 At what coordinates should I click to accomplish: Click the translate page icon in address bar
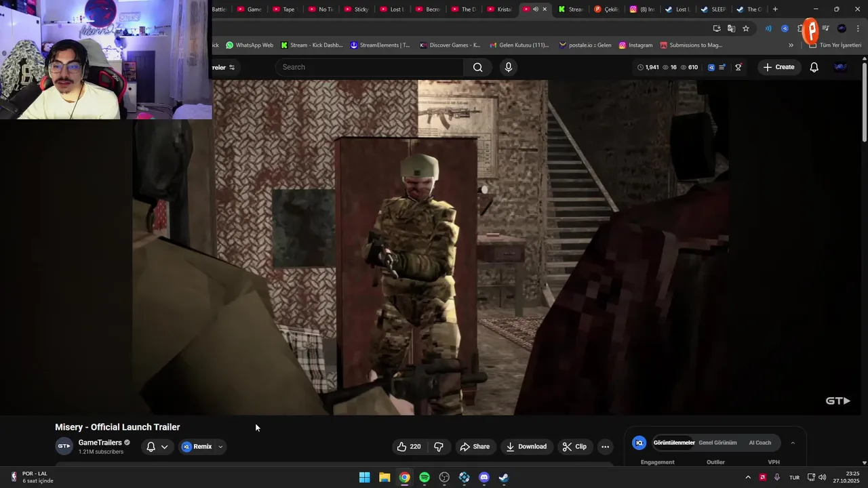click(731, 28)
